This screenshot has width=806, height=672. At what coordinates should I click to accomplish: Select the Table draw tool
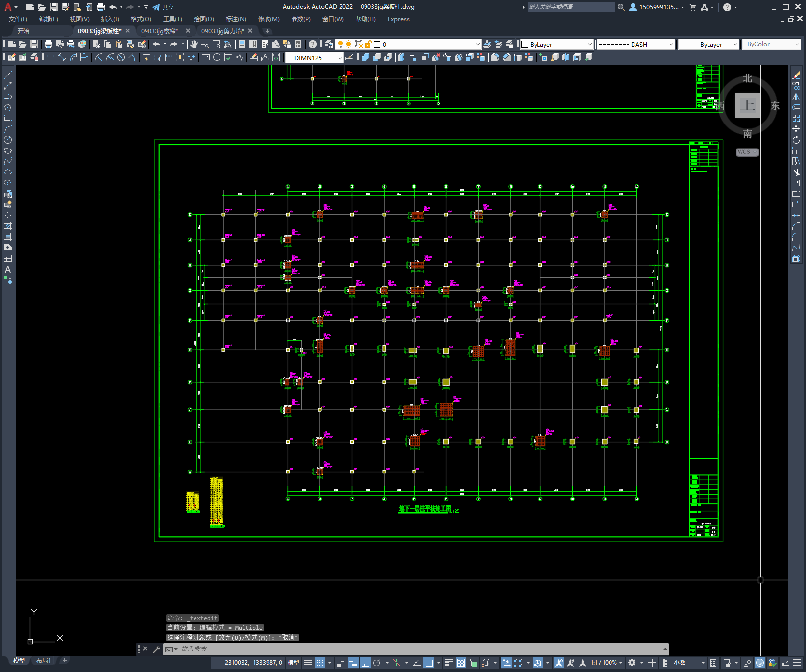click(8, 258)
